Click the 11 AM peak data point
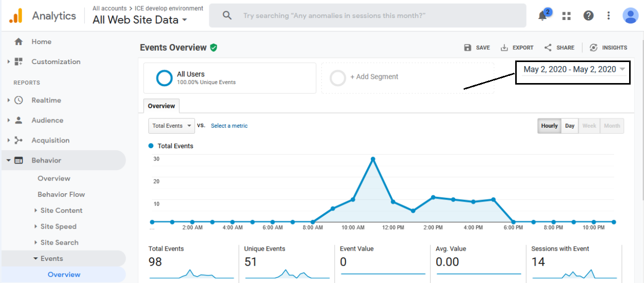644x283 pixels. coord(373,159)
